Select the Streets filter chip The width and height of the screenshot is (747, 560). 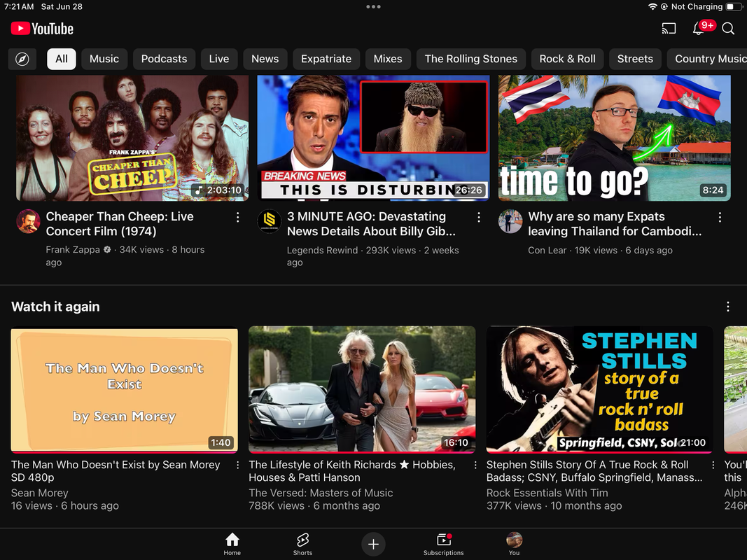pyautogui.click(x=635, y=59)
